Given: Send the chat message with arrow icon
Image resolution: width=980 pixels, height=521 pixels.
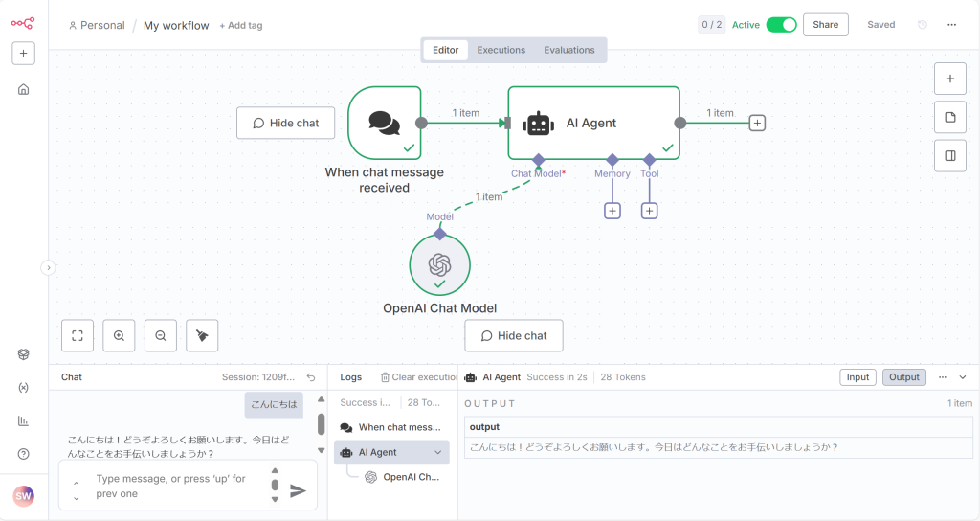Looking at the screenshot, I should coord(298,490).
